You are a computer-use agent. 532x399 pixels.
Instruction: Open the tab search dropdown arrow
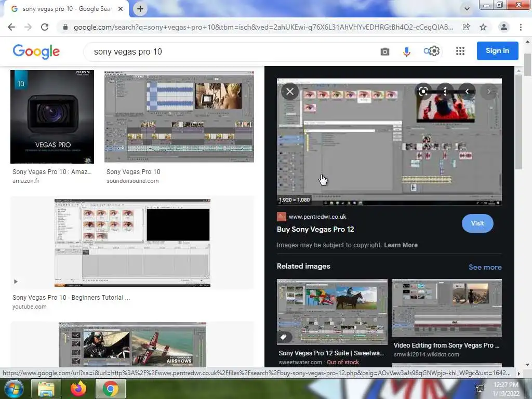pyautogui.click(x=467, y=9)
